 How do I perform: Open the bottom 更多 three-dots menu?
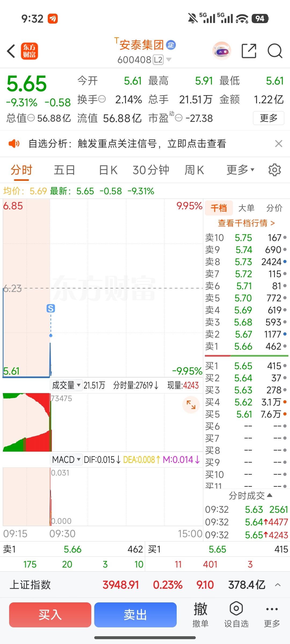pyautogui.click(x=272, y=615)
